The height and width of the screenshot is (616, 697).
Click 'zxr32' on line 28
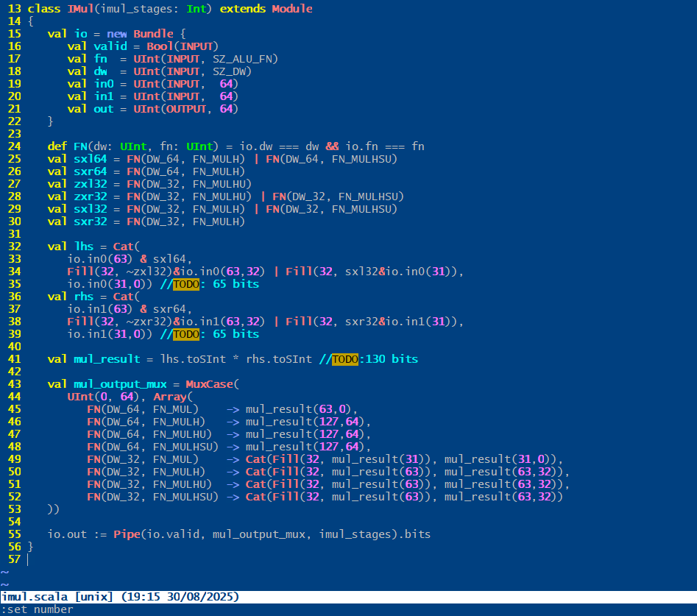[91, 197]
